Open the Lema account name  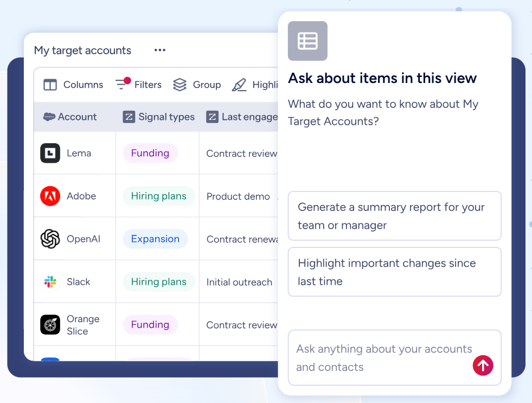tap(79, 153)
